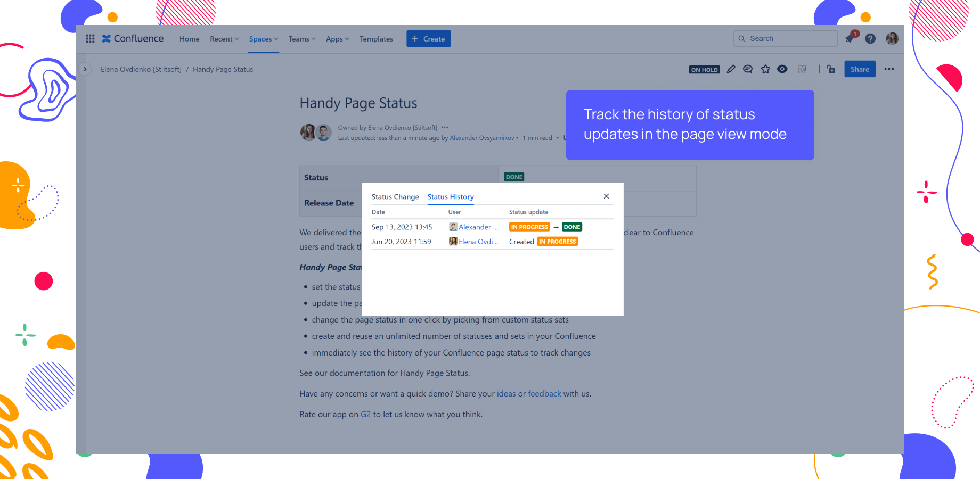Switch to the Status Change tab

coord(395,197)
